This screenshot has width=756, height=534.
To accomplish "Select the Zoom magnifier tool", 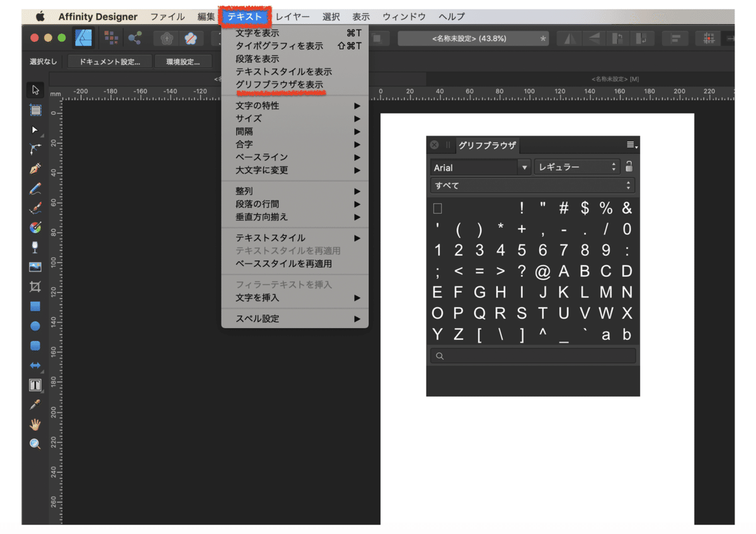I will pos(36,444).
